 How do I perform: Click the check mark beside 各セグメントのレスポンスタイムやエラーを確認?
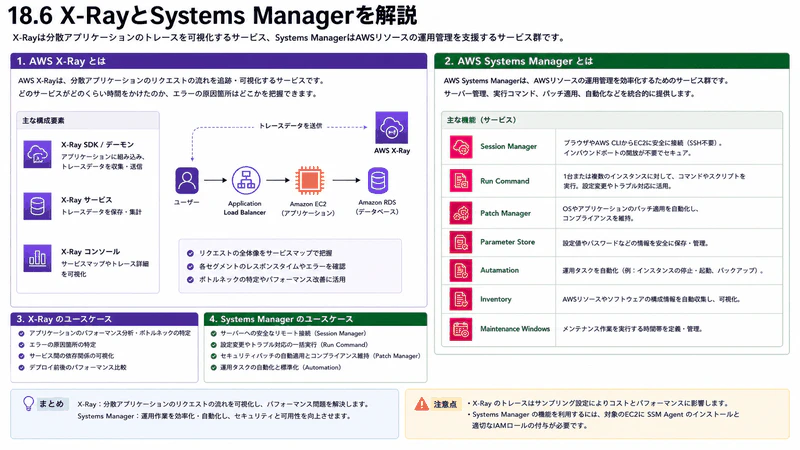point(190,266)
